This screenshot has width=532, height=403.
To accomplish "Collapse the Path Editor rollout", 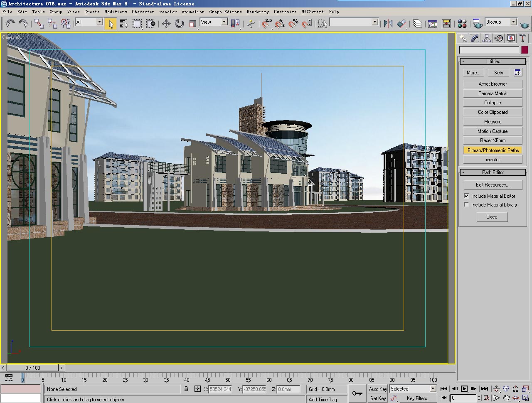I will (493, 172).
